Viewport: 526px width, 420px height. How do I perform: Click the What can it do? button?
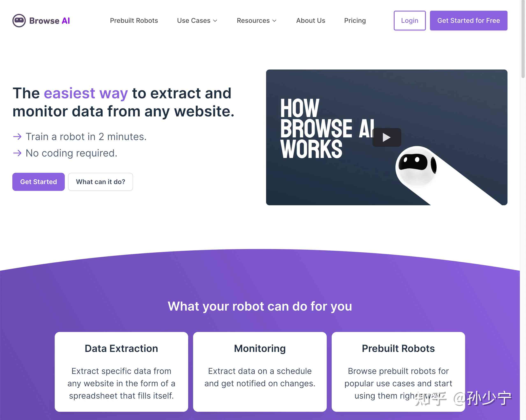click(x=100, y=181)
